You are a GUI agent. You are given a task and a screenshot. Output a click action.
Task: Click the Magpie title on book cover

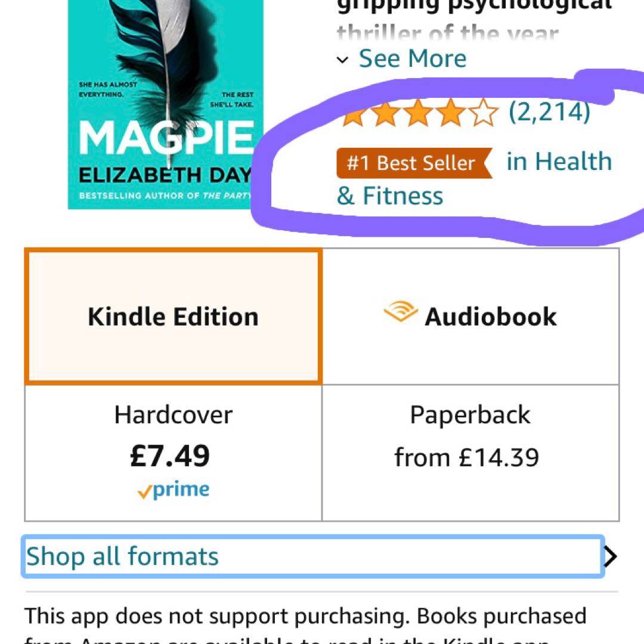[x=166, y=138]
